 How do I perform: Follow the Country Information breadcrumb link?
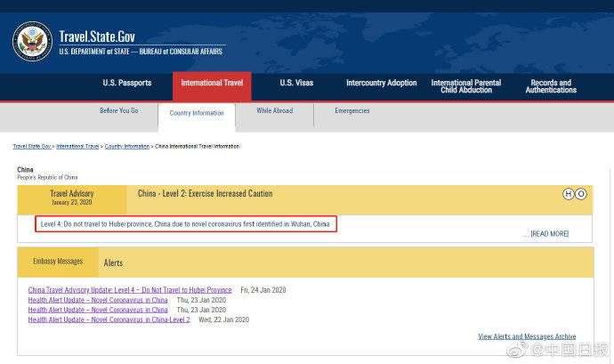point(127,146)
